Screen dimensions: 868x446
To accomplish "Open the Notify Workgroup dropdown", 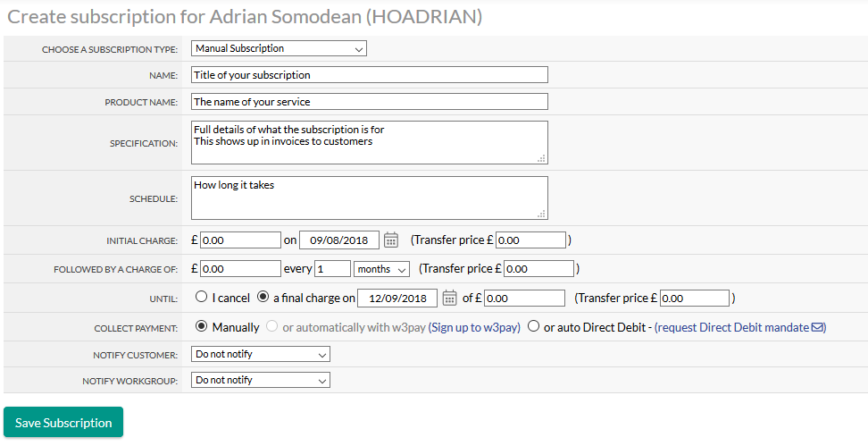I will point(261,380).
